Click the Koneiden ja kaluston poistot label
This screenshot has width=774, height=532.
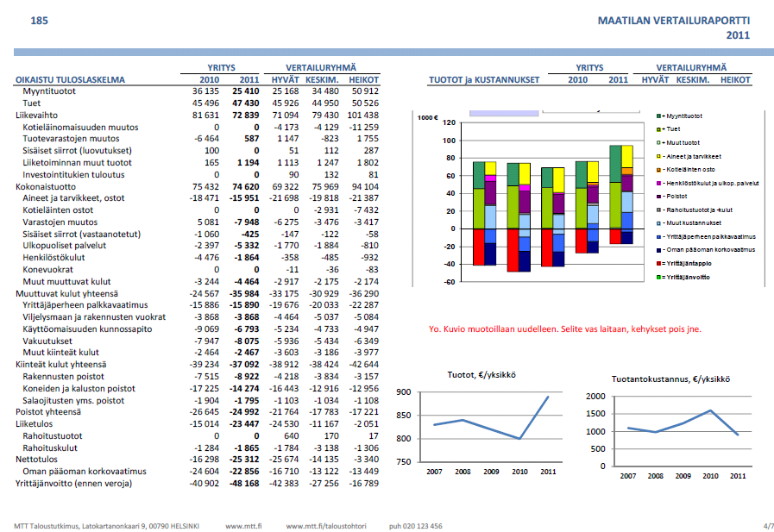click(x=79, y=389)
